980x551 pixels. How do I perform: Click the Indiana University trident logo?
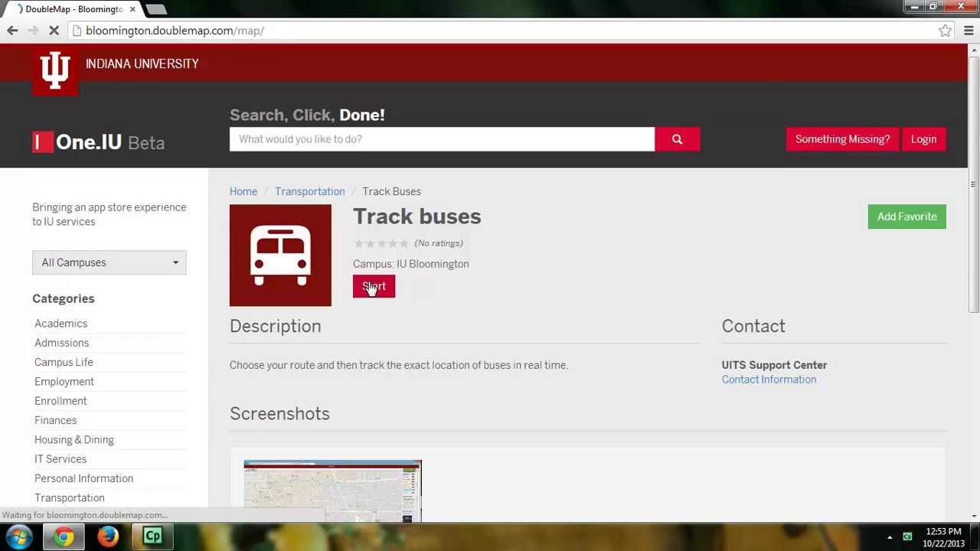click(x=55, y=70)
